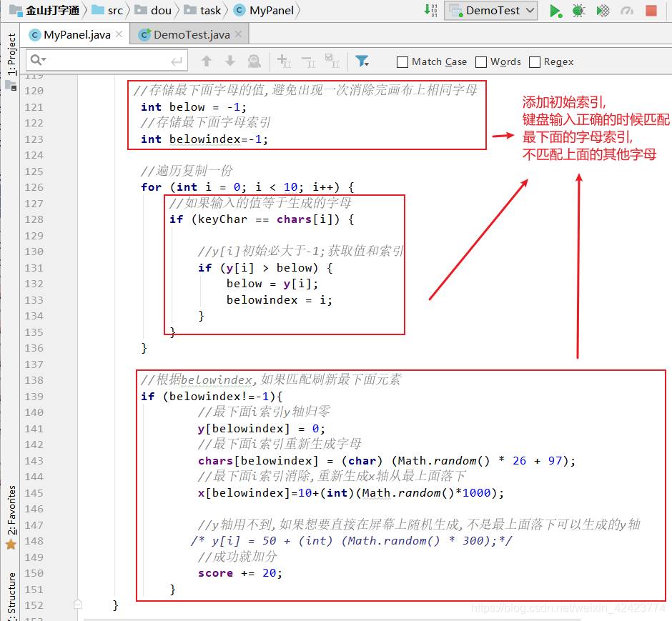This screenshot has height=621, width=672.
Task: Enable Match Case checkbox
Action: pos(402,62)
